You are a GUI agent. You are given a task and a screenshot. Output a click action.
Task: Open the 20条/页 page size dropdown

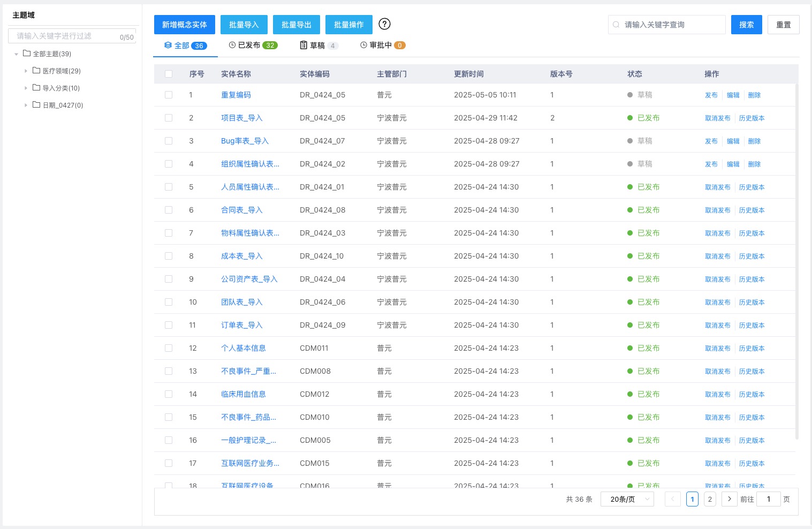(x=627, y=499)
